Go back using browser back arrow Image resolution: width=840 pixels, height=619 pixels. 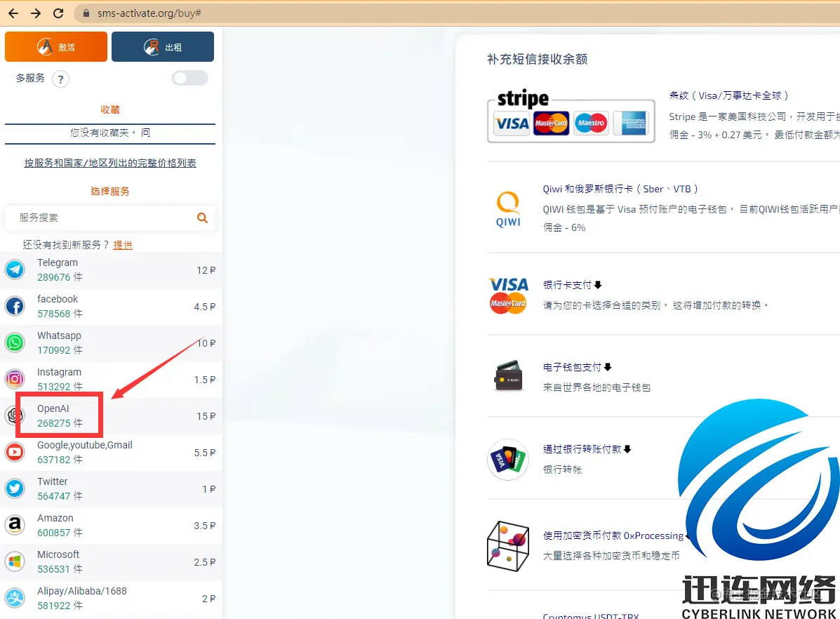[x=13, y=13]
